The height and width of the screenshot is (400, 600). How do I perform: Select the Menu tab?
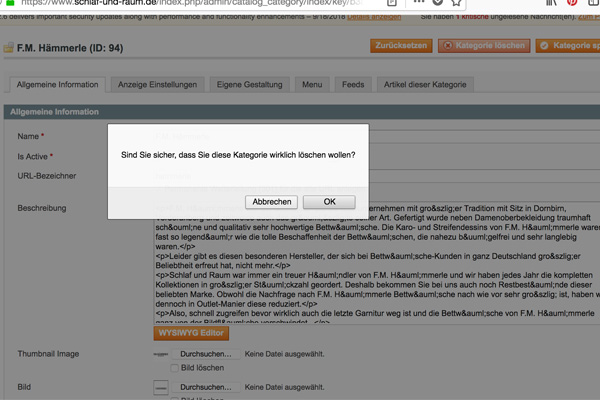click(x=312, y=86)
